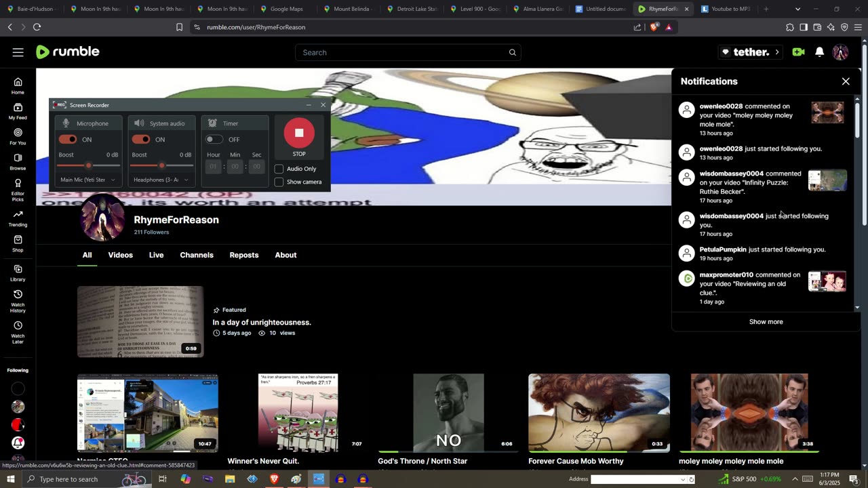This screenshot has height=488, width=868.
Task: Enable the Show camera checkbox
Action: point(279,182)
